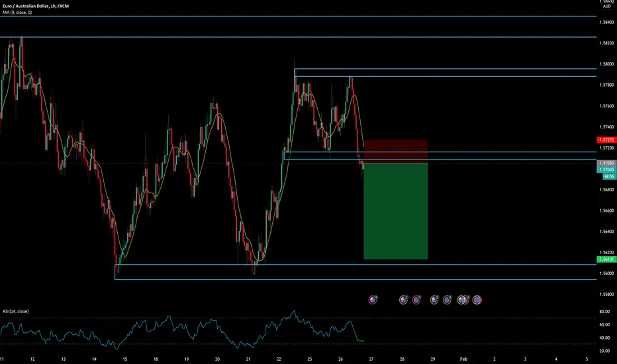
Task: Select the red stop-loss zone of short position
Action: (395, 152)
